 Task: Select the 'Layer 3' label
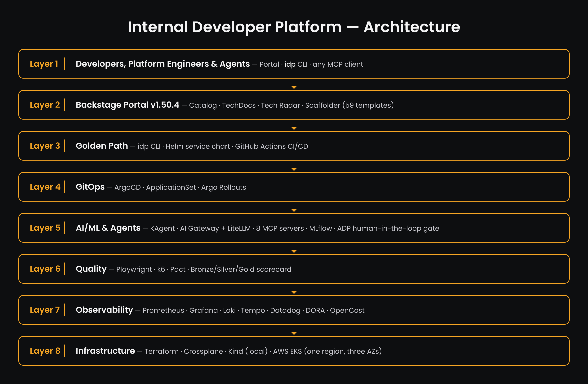45,146
